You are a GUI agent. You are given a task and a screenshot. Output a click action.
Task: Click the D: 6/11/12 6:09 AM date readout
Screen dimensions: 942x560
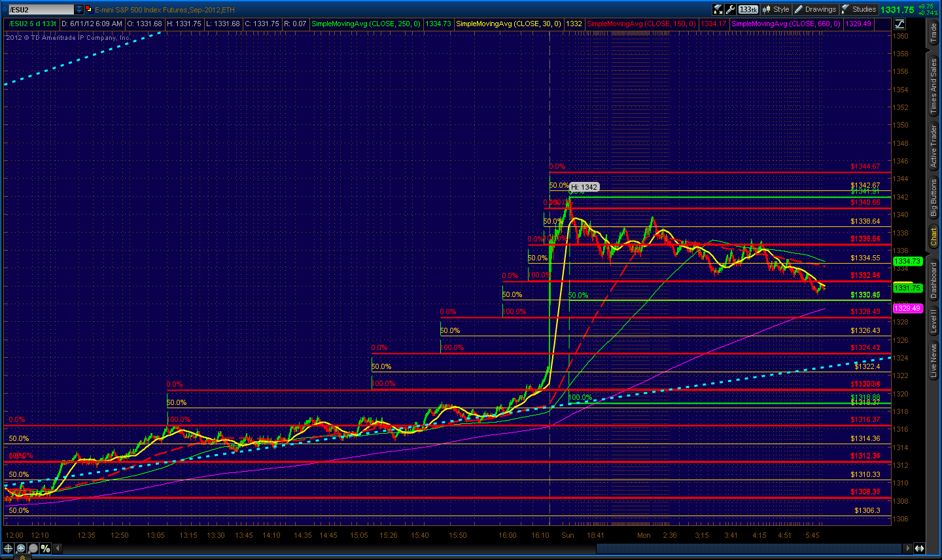[x=92, y=24]
